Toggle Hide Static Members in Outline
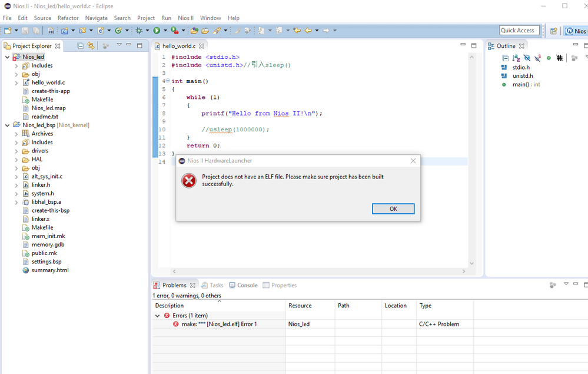588x374 pixels. click(537, 58)
